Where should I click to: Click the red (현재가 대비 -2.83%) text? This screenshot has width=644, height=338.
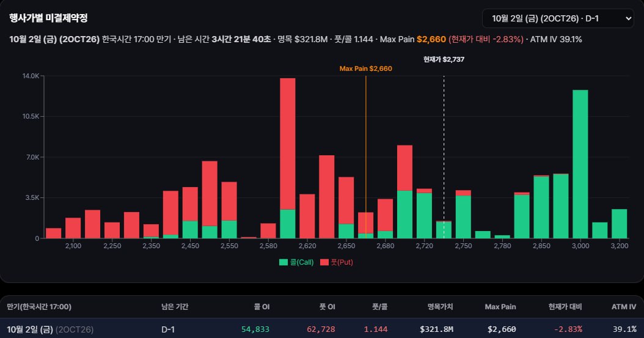tap(486, 40)
